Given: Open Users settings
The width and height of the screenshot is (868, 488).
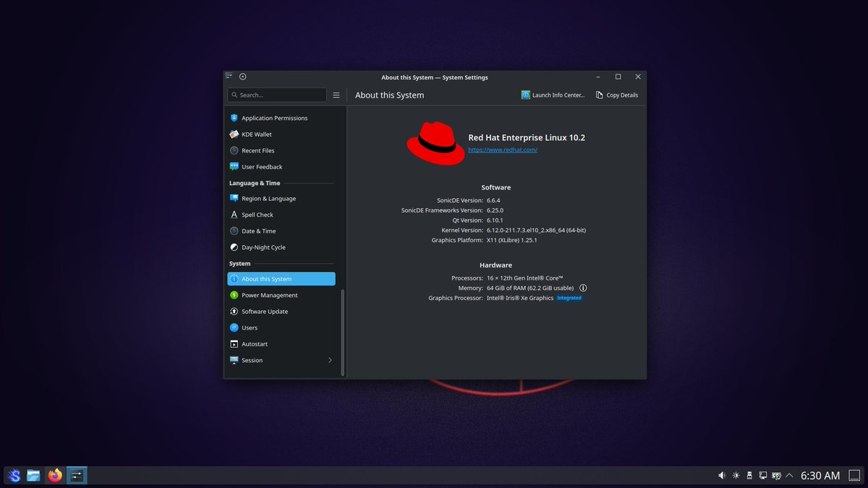Looking at the screenshot, I should pos(281,328).
